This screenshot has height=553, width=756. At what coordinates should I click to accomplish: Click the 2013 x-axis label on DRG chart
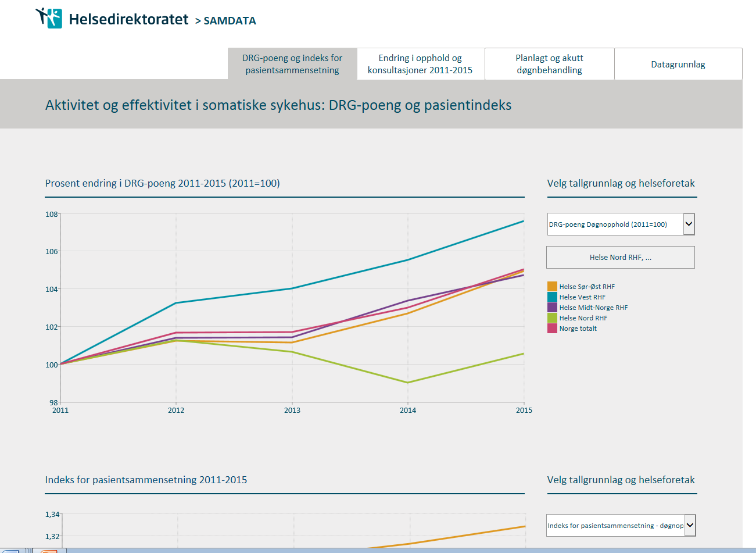[x=292, y=410]
